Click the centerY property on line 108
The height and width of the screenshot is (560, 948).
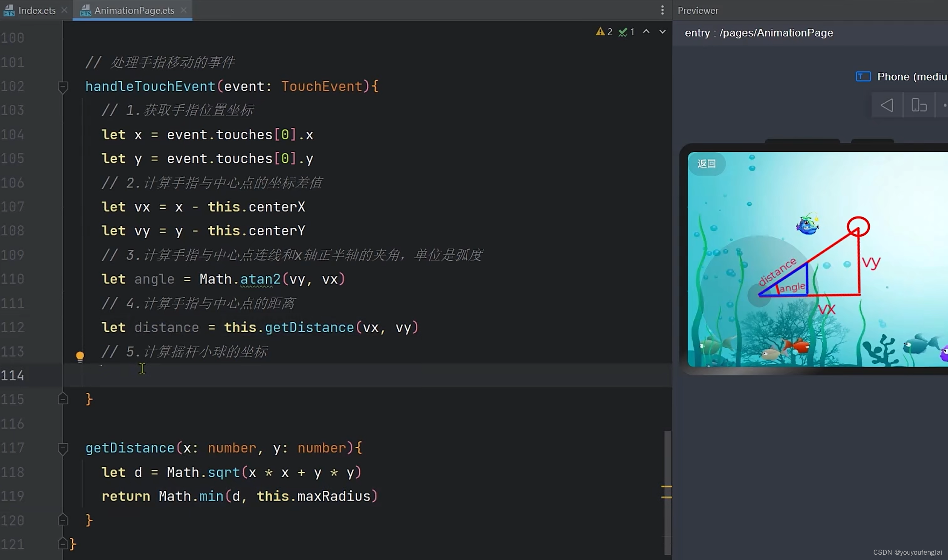point(276,230)
